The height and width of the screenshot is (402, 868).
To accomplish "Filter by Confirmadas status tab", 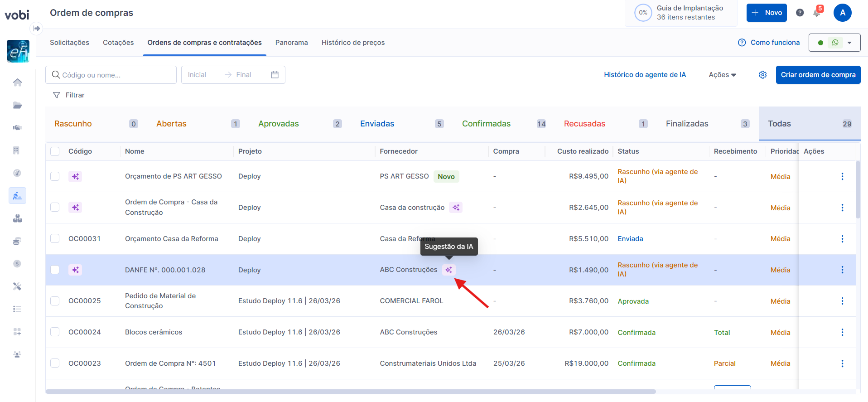I will pyautogui.click(x=486, y=124).
